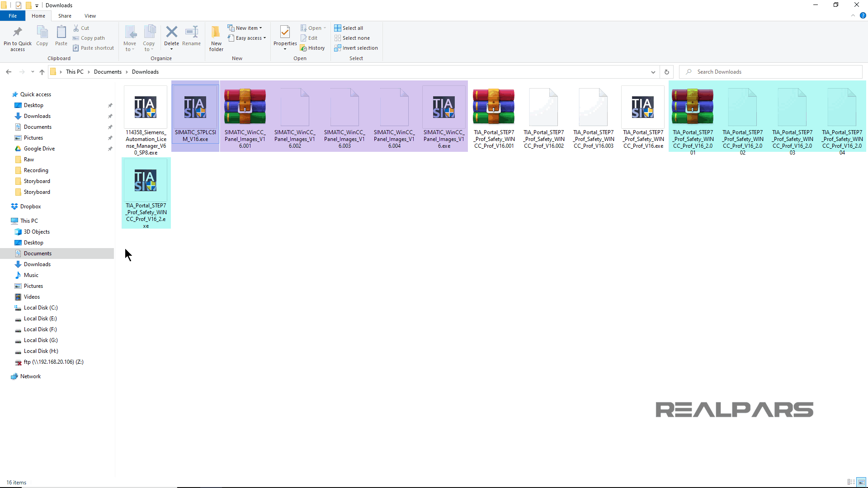The height and width of the screenshot is (488, 868).
Task: Click Invert selection
Action: point(356,48)
